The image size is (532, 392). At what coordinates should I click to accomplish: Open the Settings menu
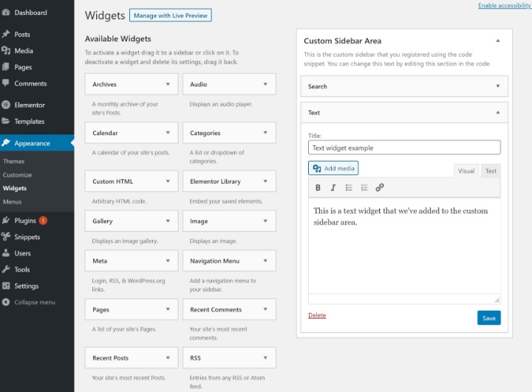(26, 286)
